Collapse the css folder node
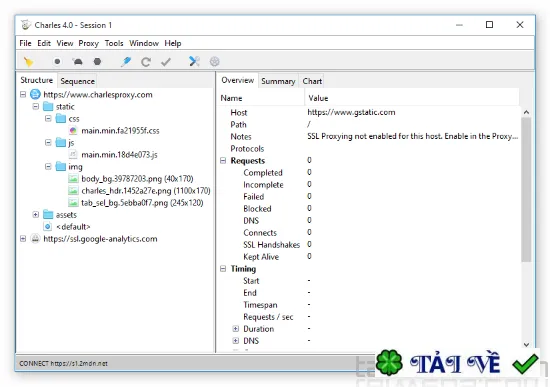 pos(48,119)
